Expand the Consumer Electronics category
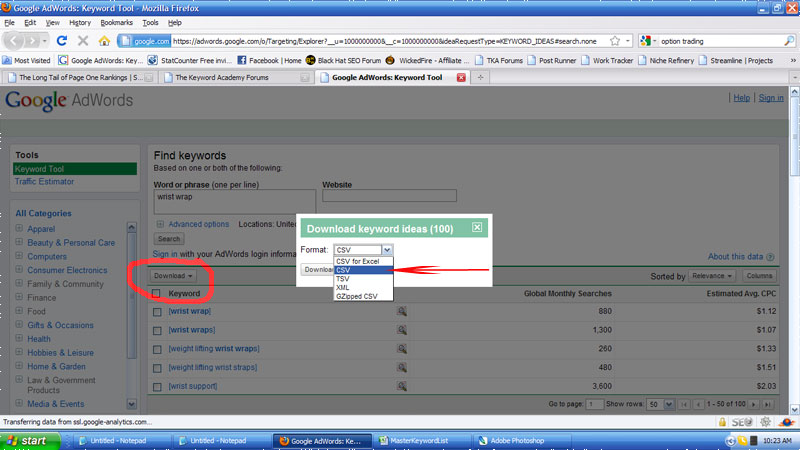Screen dimensions: 800x450 point(19,269)
